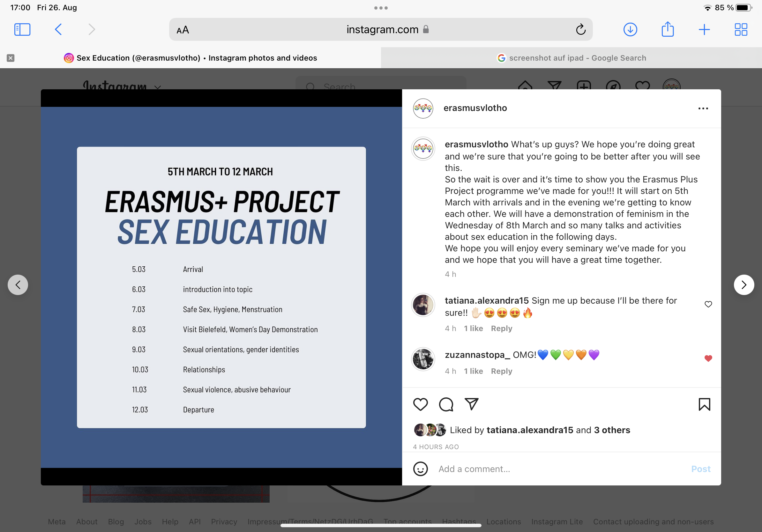Open emoji picker for comment
Viewport: 762px width, 532px height.
pyautogui.click(x=420, y=469)
